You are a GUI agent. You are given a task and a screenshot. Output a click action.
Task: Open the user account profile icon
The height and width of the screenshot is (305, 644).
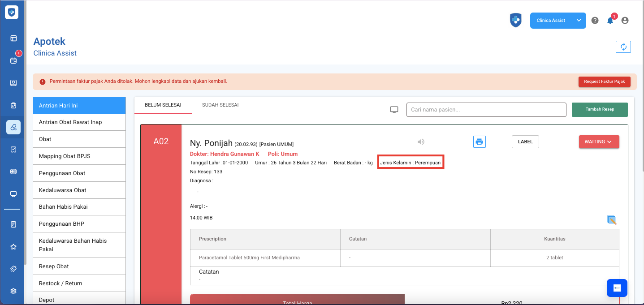pos(625,21)
